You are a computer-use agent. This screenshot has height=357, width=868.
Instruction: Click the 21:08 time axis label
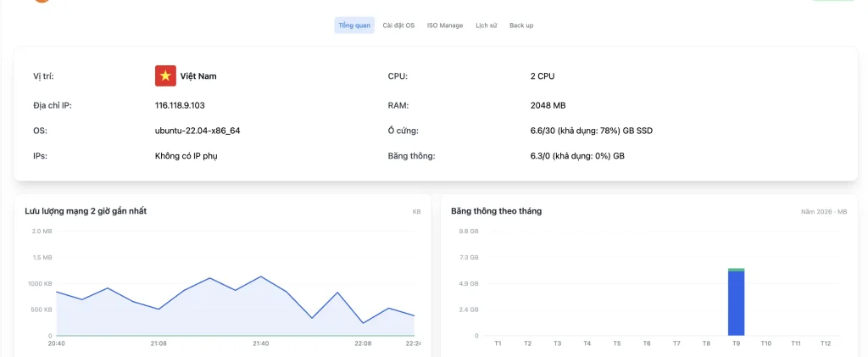[159, 343]
